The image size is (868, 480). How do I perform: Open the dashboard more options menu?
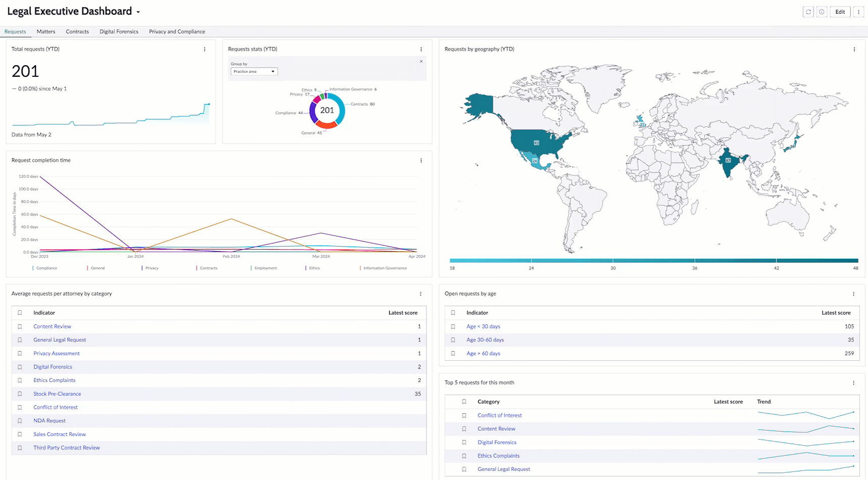[x=858, y=12]
